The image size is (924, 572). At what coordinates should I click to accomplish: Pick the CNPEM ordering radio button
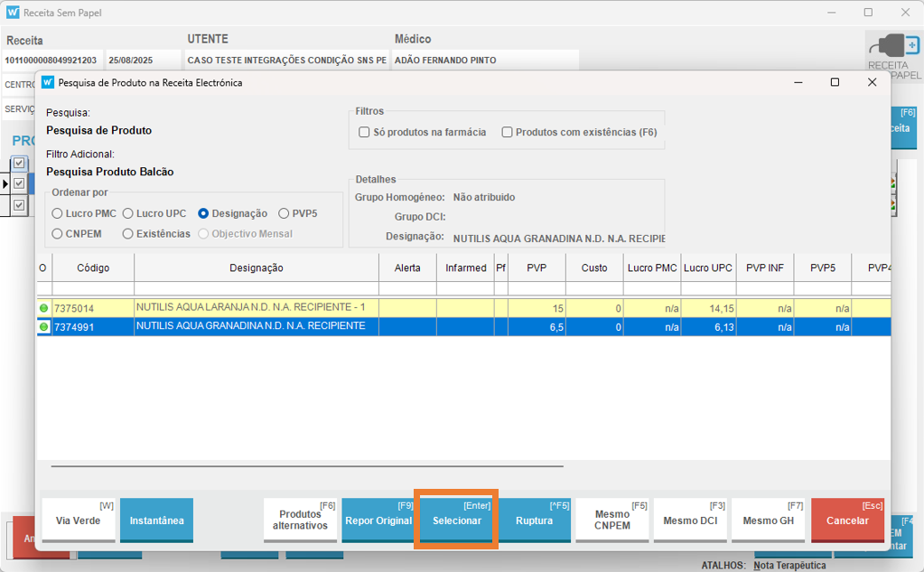click(57, 234)
